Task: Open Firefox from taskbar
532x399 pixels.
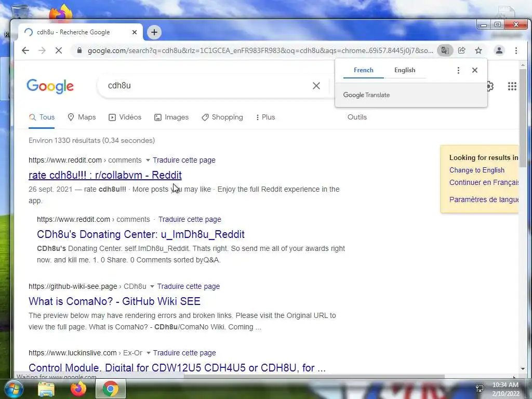Action: point(78,389)
